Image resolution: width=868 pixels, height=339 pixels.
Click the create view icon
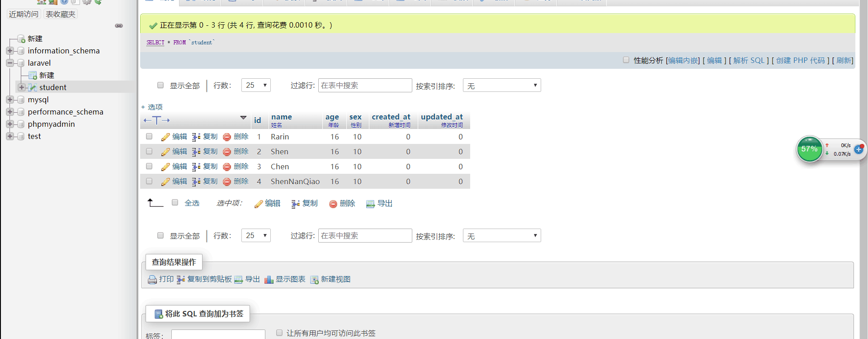pos(315,280)
